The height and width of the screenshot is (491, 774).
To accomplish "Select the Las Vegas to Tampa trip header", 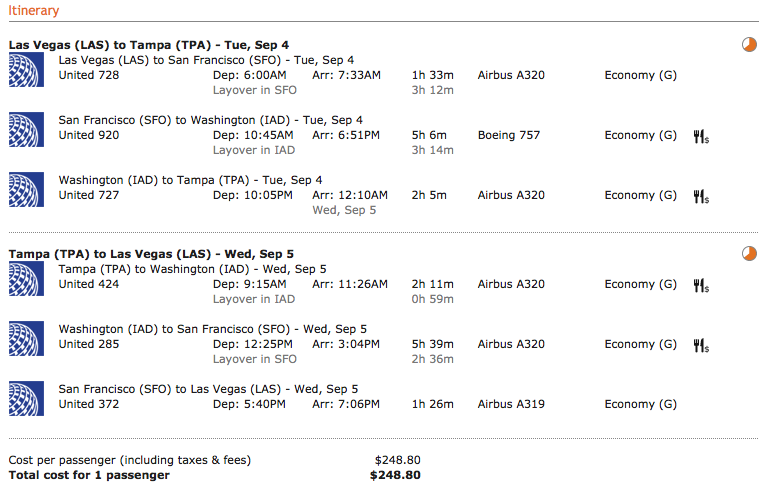I will pos(149,45).
